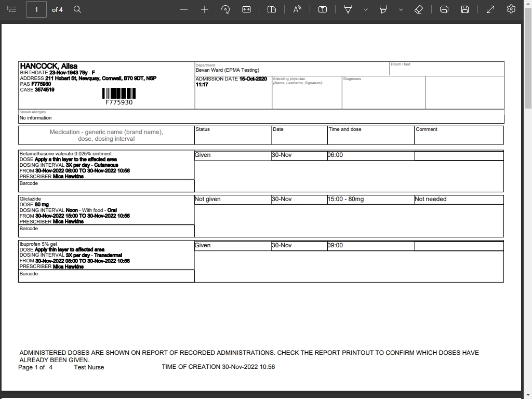This screenshot has height=399, width=532.
Task: Toggle the Erase tool
Action: pos(419,9)
